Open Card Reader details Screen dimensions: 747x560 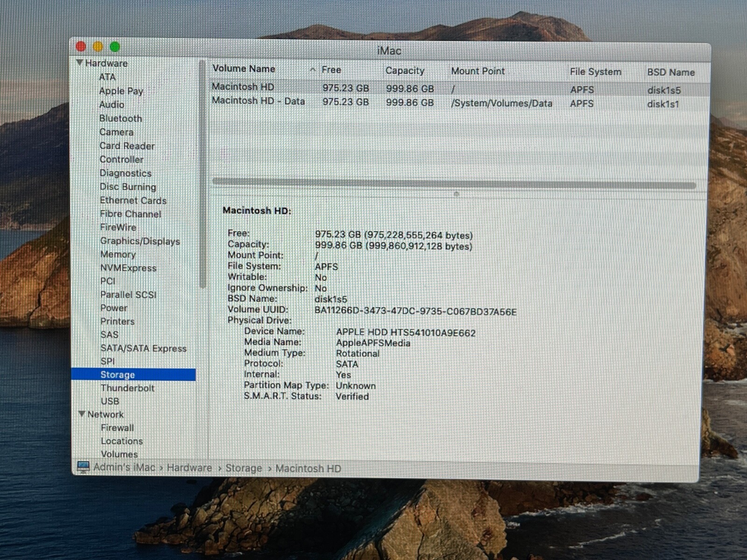click(x=127, y=146)
